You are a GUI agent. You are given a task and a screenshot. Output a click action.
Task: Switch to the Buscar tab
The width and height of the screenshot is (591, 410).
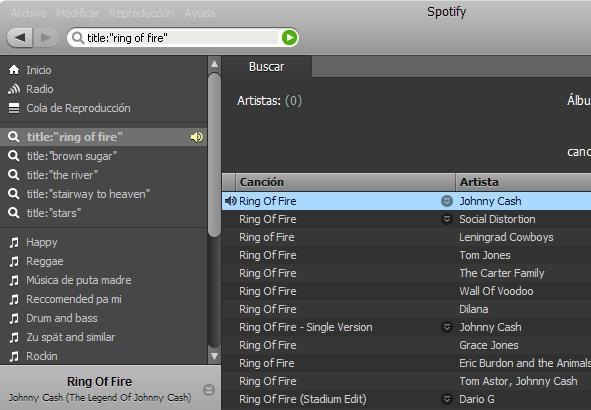pyautogui.click(x=266, y=67)
